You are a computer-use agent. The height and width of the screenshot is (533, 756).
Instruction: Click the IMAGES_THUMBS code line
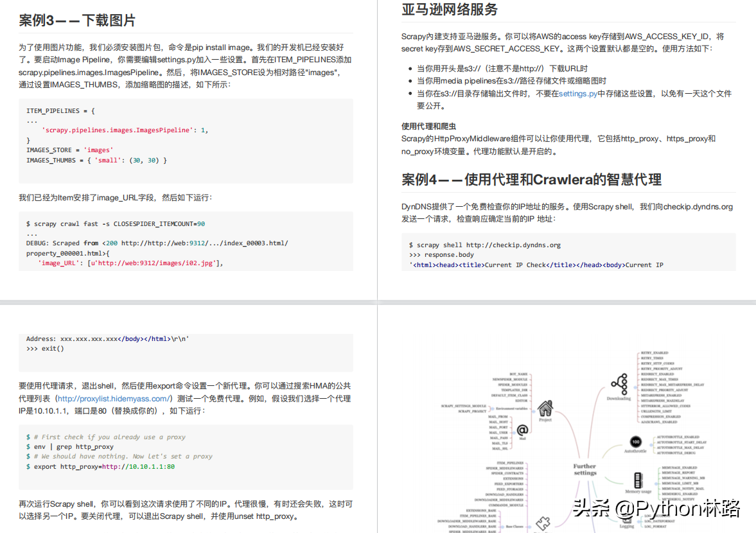click(x=96, y=160)
